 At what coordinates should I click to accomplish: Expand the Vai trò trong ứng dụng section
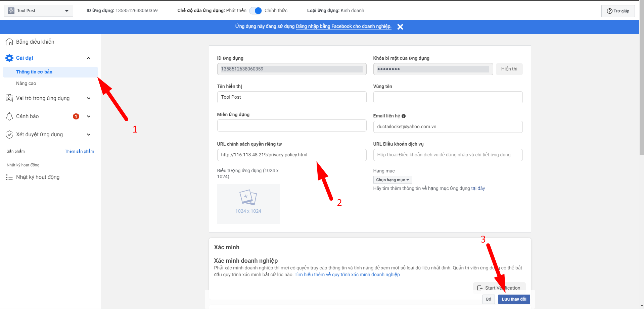pyautogui.click(x=89, y=98)
